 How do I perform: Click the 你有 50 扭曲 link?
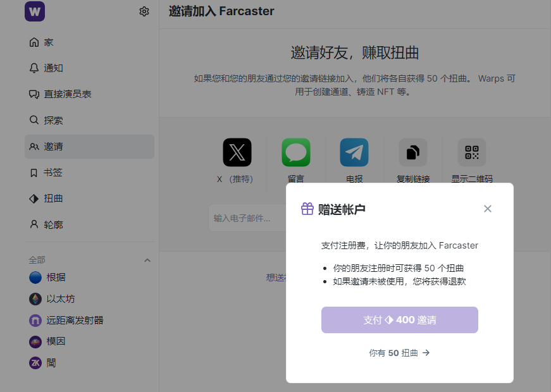[x=400, y=353]
